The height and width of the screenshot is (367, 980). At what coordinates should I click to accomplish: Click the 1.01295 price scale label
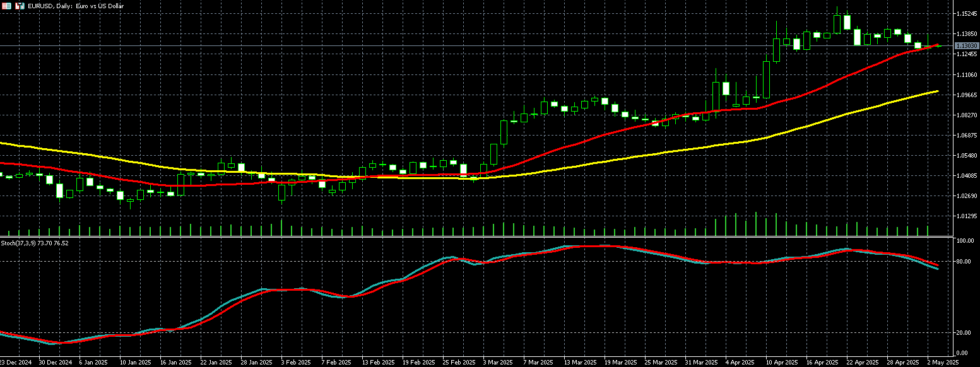[x=965, y=216]
